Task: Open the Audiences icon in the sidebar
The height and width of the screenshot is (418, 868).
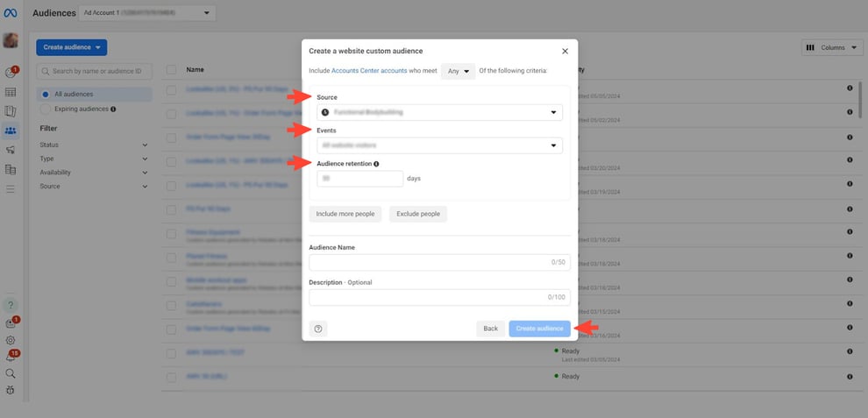Action: (x=11, y=131)
